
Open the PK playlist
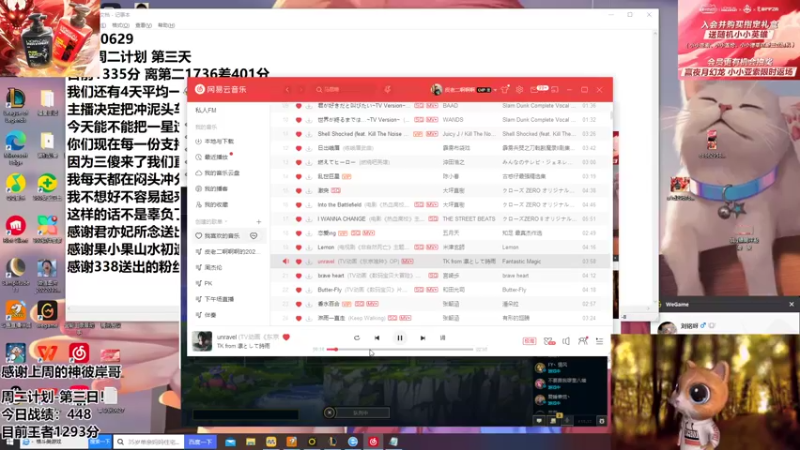pos(204,283)
